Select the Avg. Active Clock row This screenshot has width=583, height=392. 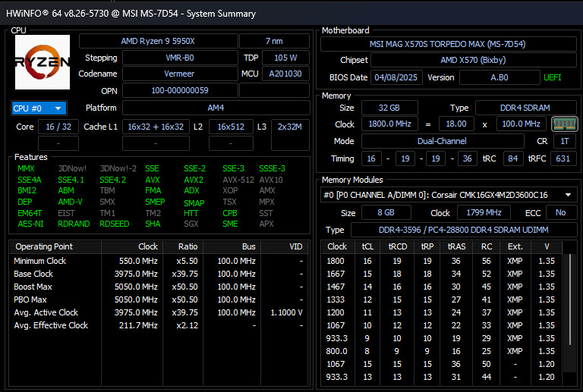click(159, 312)
